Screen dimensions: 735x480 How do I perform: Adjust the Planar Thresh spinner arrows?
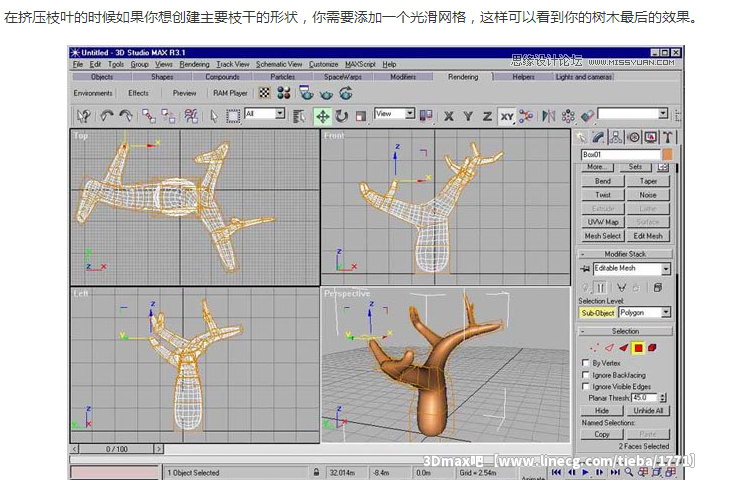663,398
